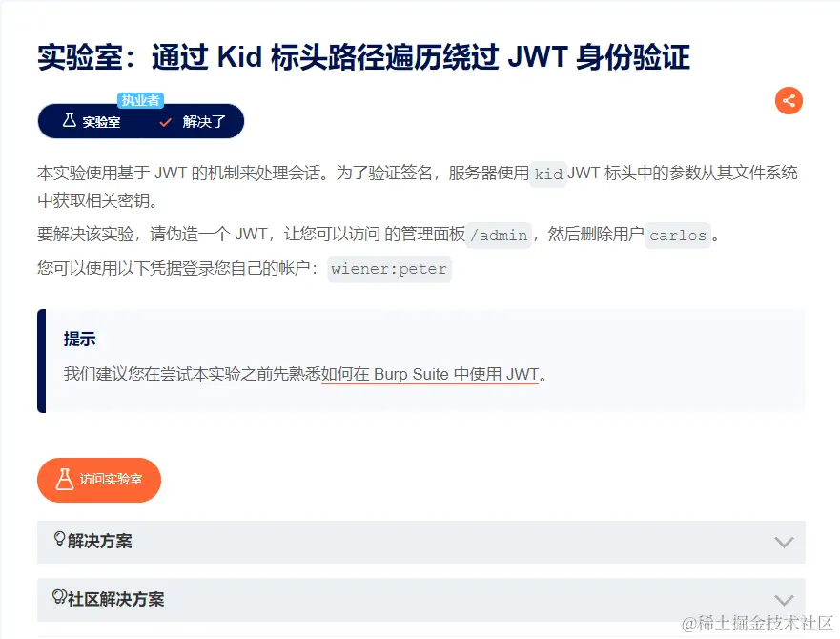Click the kid code snippet
The width and height of the screenshot is (840, 639).
(x=548, y=175)
